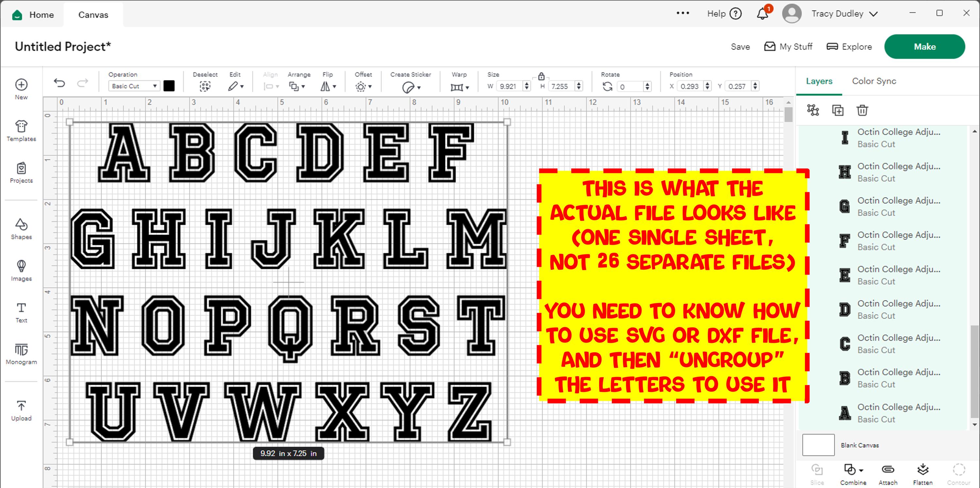This screenshot has height=488, width=980.
Task: Click the New project plus icon
Action: pyautogui.click(x=21, y=85)
